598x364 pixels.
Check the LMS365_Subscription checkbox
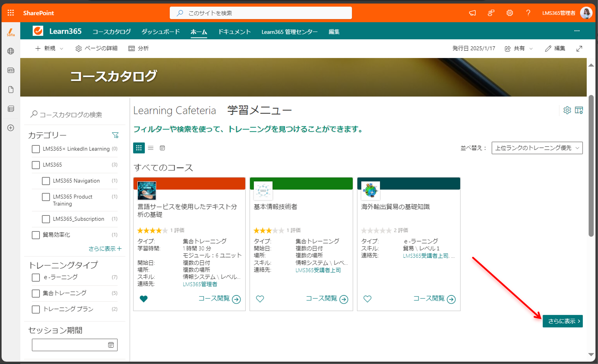(46, 219)
